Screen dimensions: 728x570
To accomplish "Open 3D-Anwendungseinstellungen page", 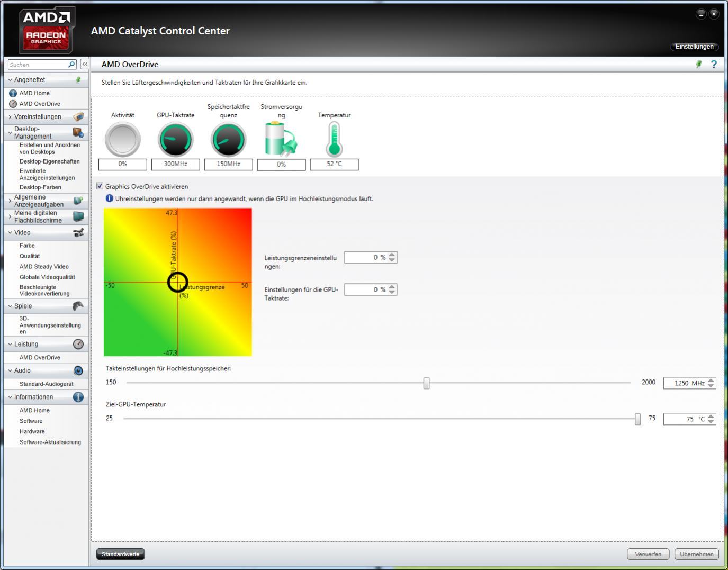I will point(50,325).
